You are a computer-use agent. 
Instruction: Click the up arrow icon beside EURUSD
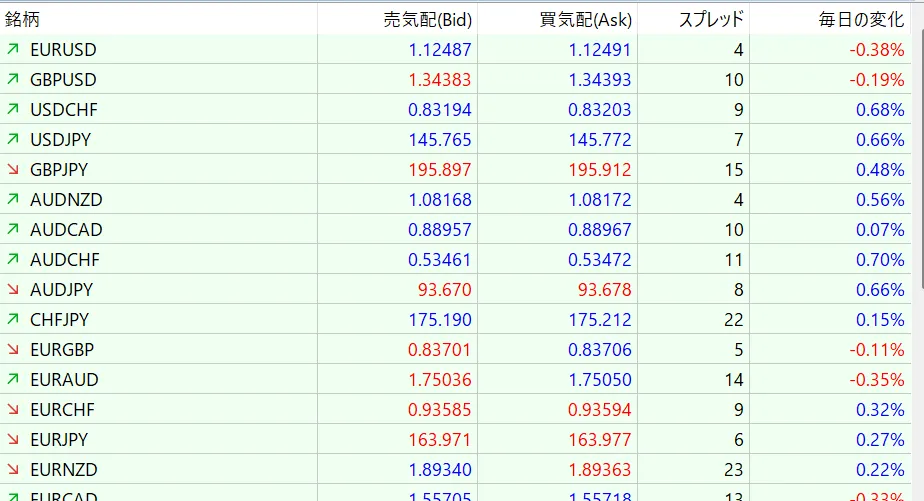pos(13,50)
